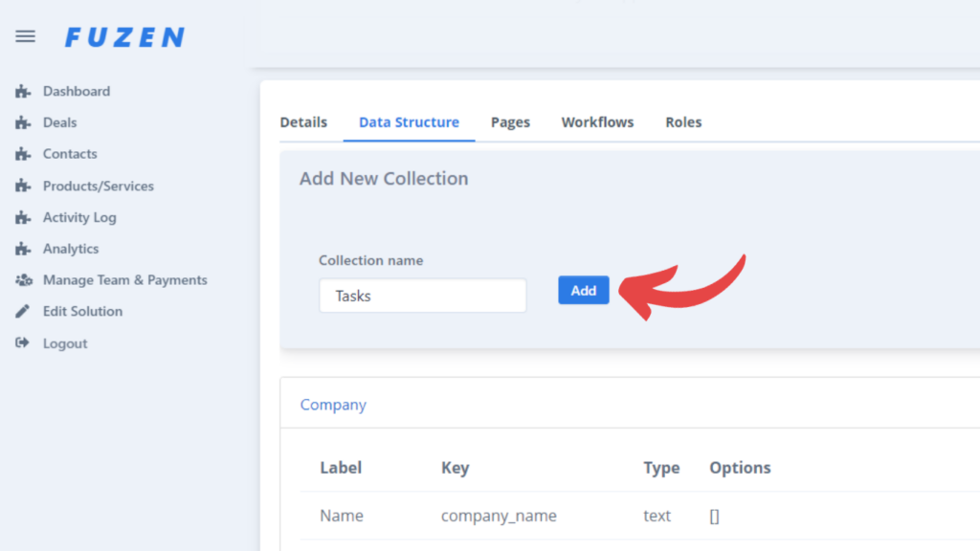The image size is (980, 551).
Task: Click the Manage Team users icon
Action: click(24, 280)
